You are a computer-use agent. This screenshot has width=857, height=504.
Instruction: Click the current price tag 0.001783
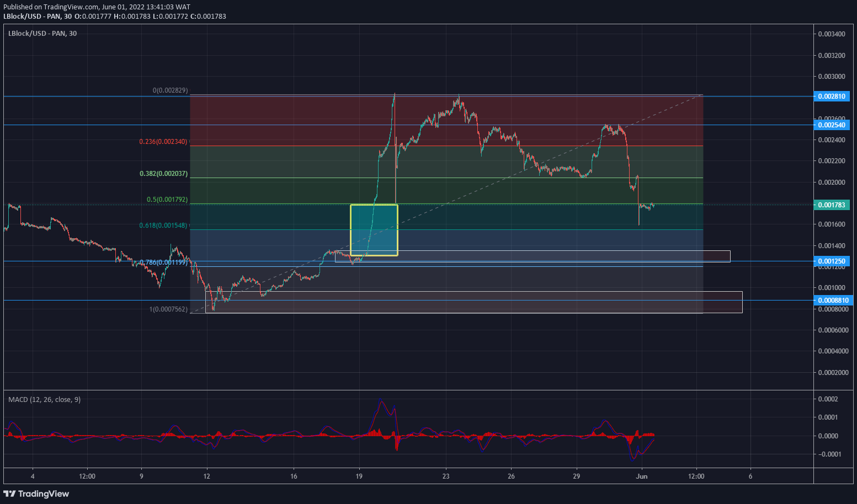832,205
